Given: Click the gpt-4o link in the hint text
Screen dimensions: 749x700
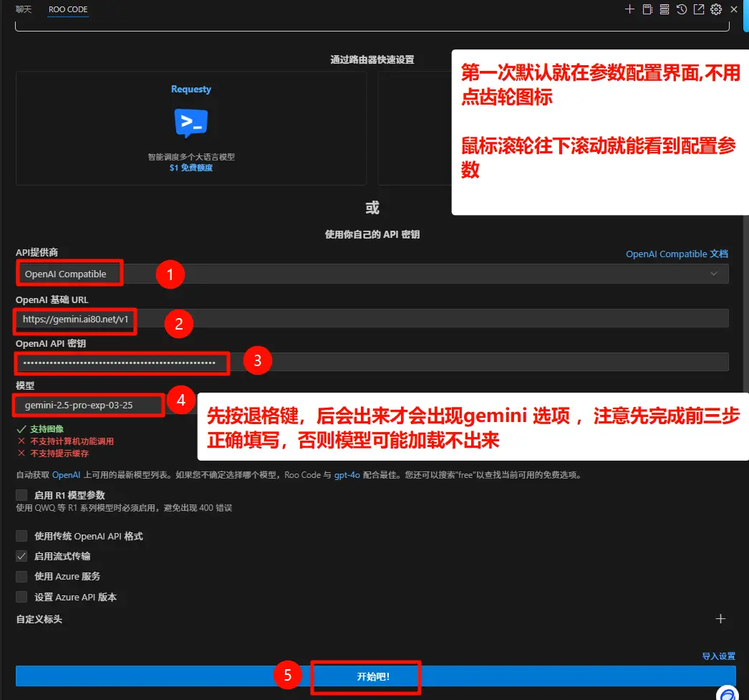Looking at the screenshot, I should [347, 475].
